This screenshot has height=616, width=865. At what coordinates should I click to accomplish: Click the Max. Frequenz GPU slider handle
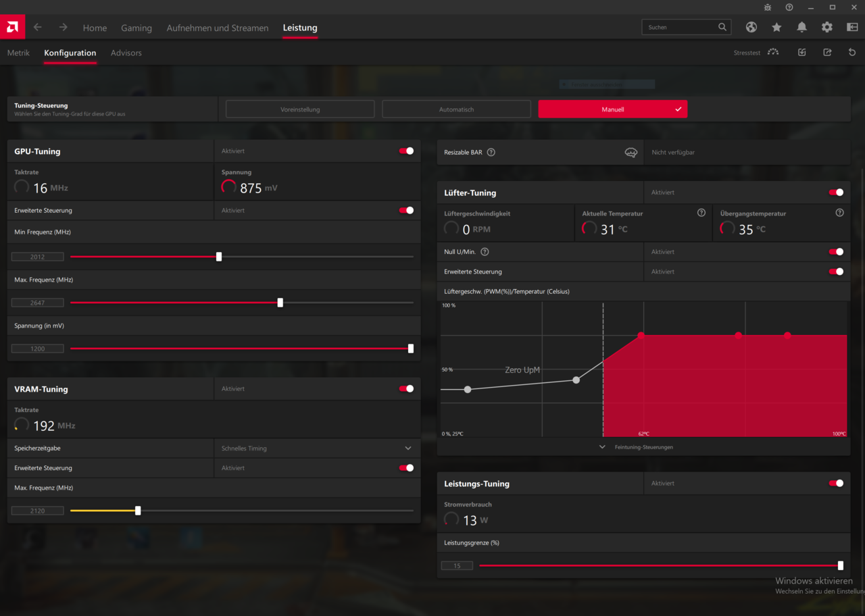(x=280, y=303)
